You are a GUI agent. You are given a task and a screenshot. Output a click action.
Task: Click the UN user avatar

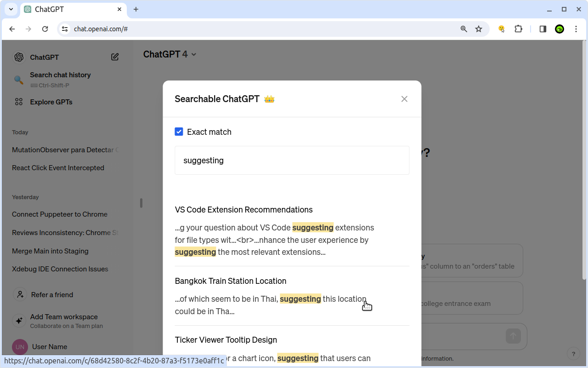tap(20, 347)
